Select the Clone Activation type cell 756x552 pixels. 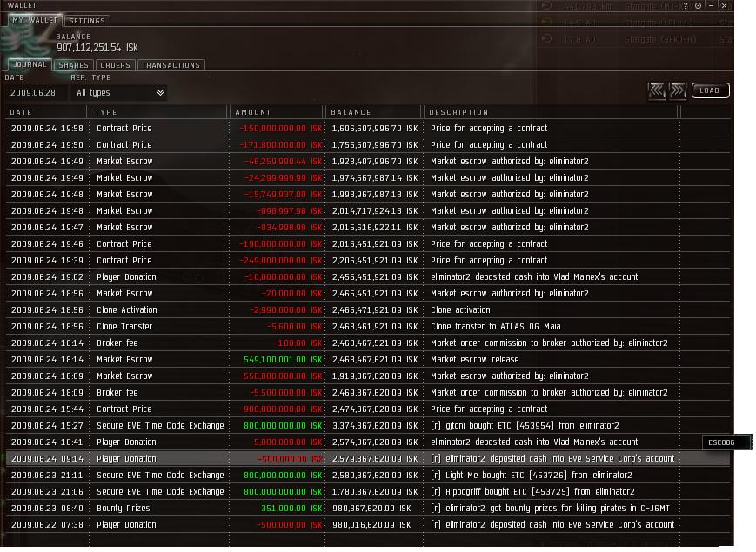[x=127, y=309]
